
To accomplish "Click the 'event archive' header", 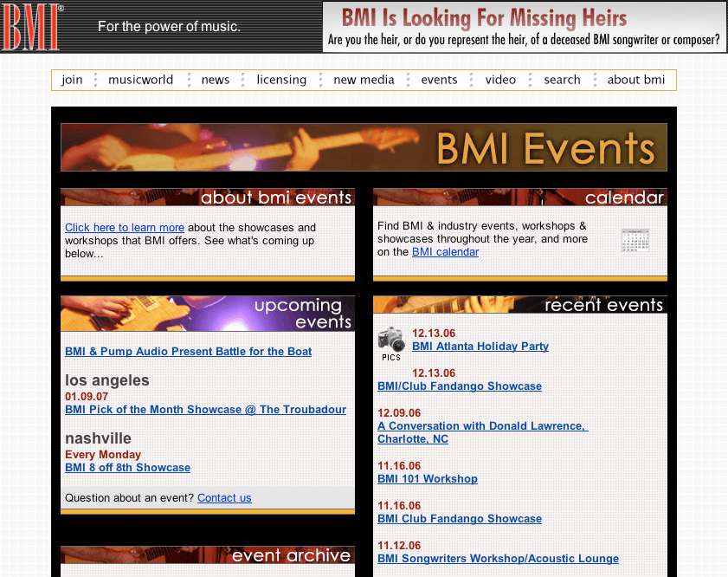I will (208, 555).
